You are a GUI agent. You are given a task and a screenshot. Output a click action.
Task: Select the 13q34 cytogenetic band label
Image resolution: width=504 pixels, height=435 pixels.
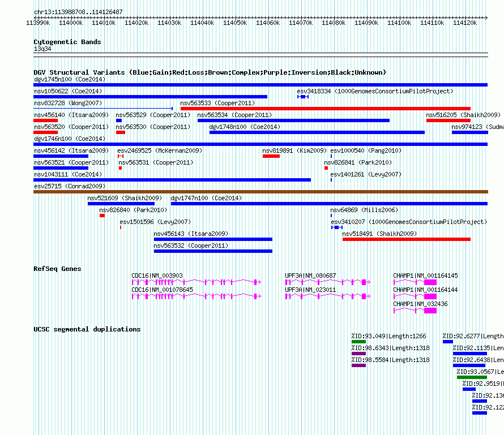[42, 49]
